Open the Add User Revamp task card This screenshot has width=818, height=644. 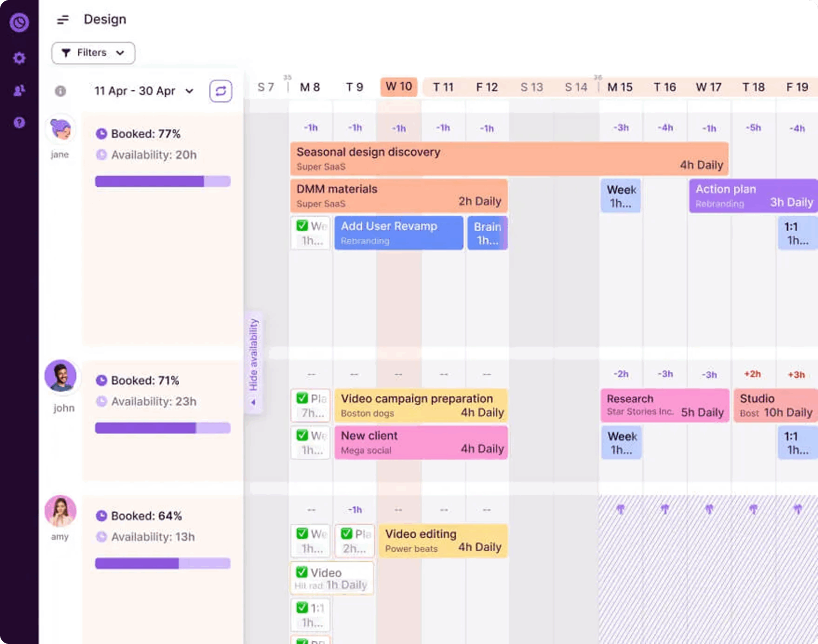pyautogui.click(x=399, y=233)
